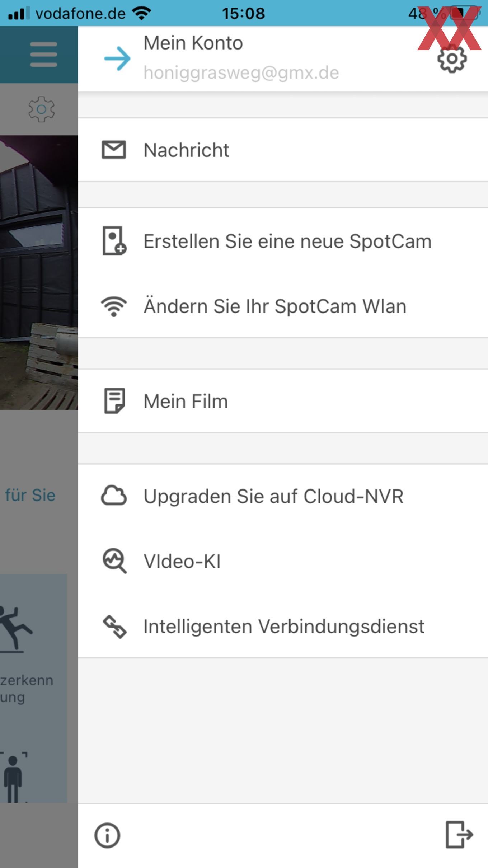The width and height of the screenshot is (488, 868).
Task: Tap the envelope Nachricht icon
Action: tap(114, 150)
